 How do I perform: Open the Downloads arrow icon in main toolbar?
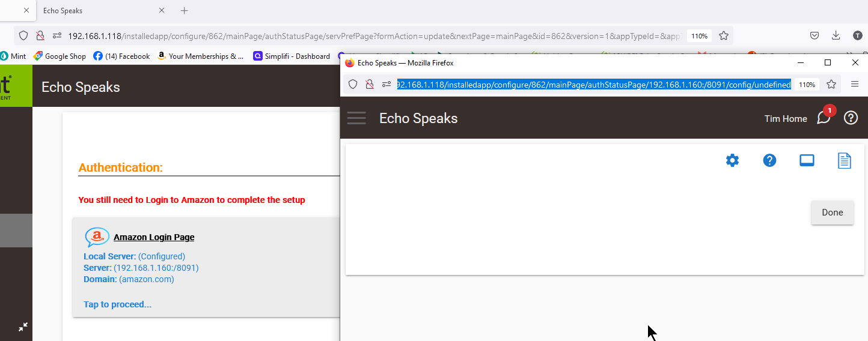point(836,35)
